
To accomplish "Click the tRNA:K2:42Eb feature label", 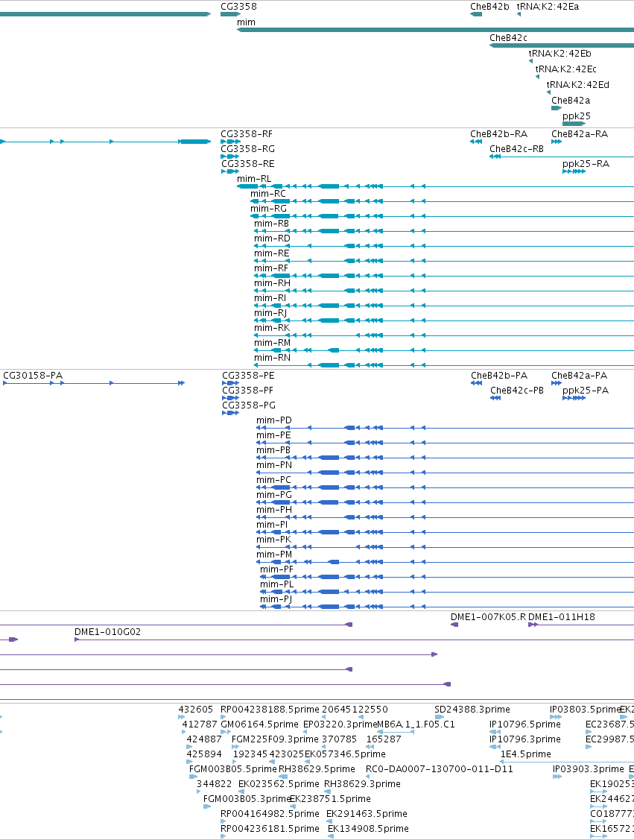I will point(559,53).
